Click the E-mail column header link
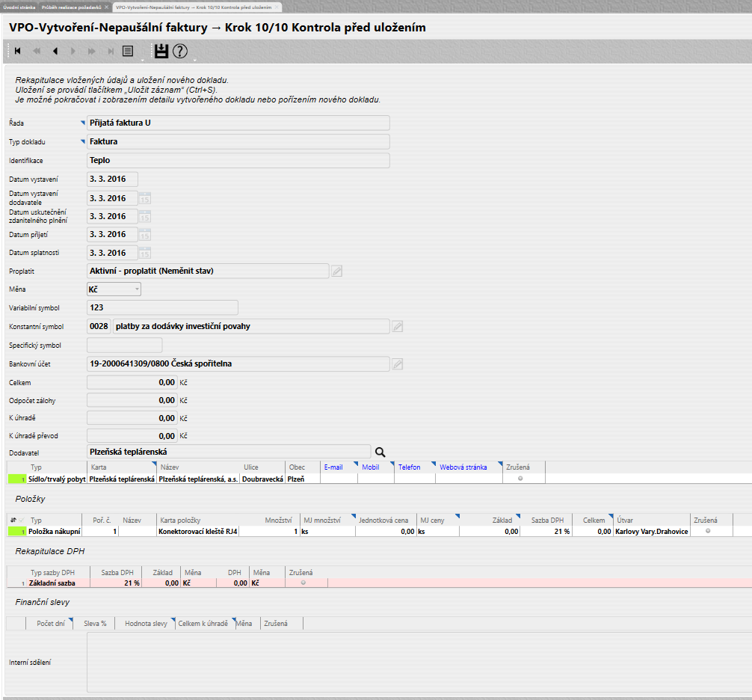 point(333,467)
